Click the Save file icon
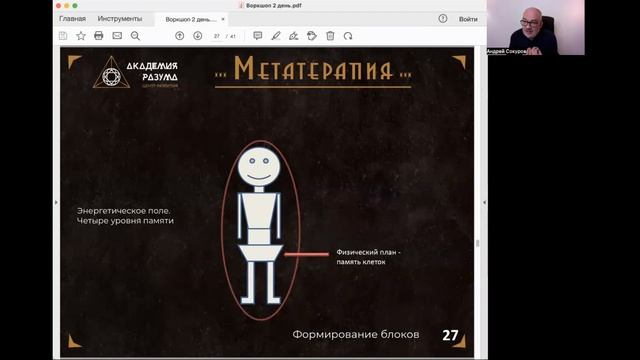This screenshot has width=640, height=360. click(x=63, y=36)
